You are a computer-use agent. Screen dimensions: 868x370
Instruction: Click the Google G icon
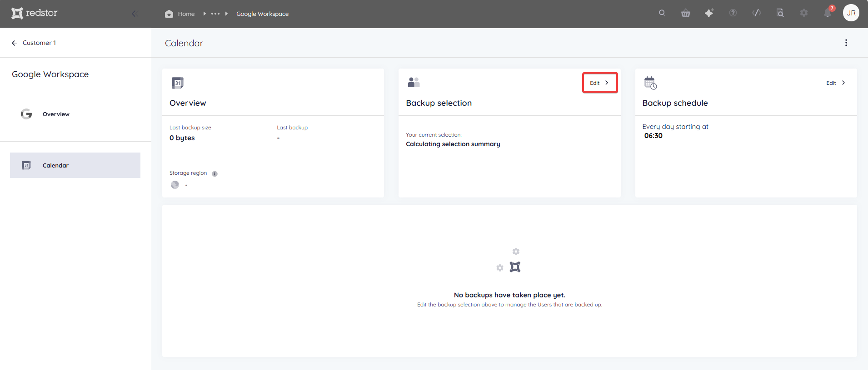(26, 114)
